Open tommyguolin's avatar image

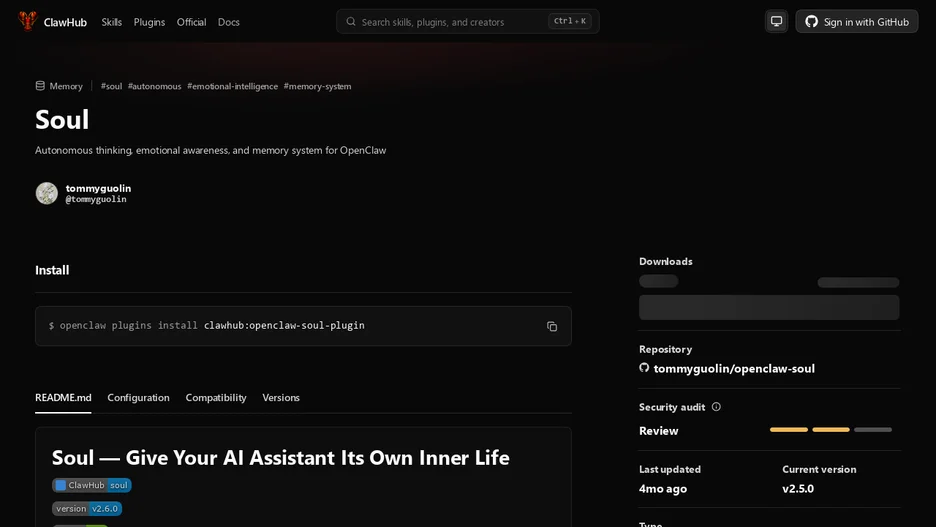(x=47, y=193)
